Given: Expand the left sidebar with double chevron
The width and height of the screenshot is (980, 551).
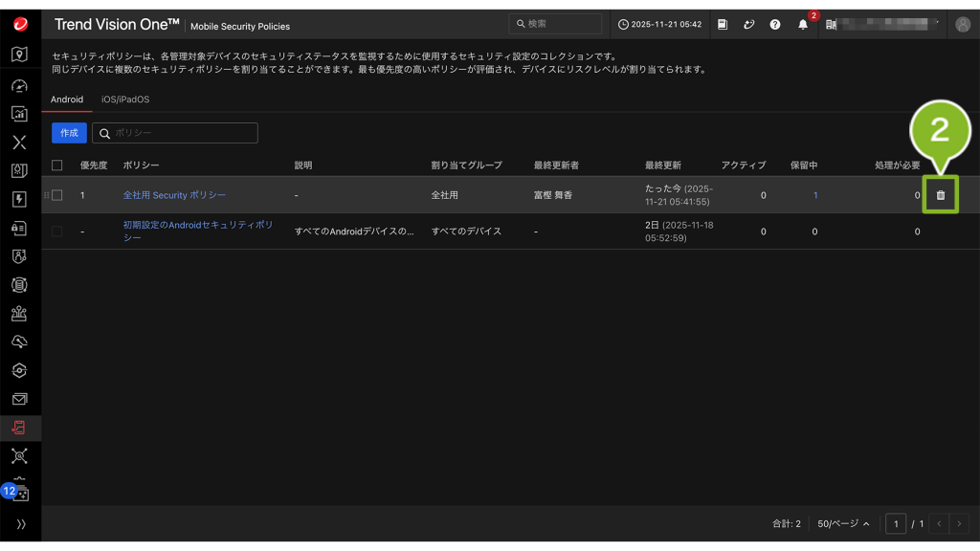Looking at the screenshot, I should (20, 524).
